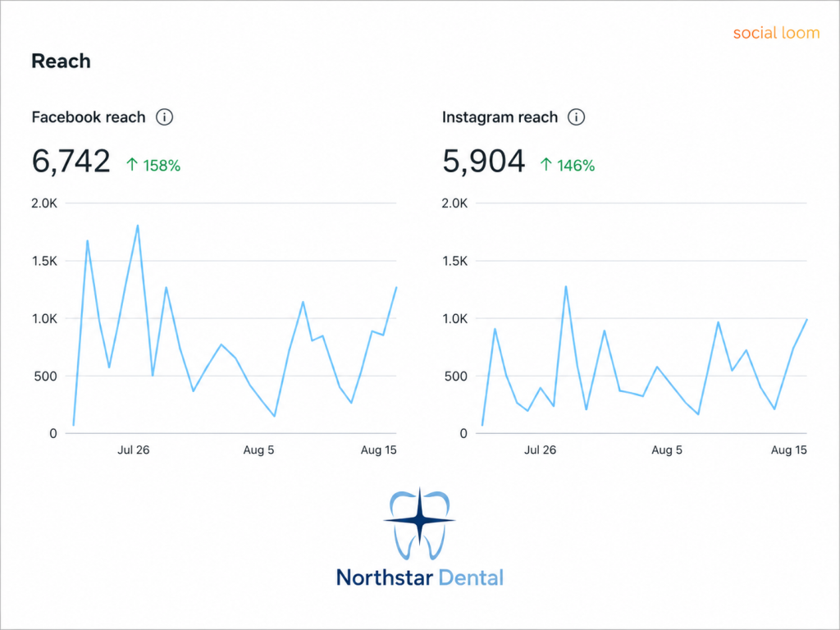Click the green arrow beside 146%

click(546, 164)
